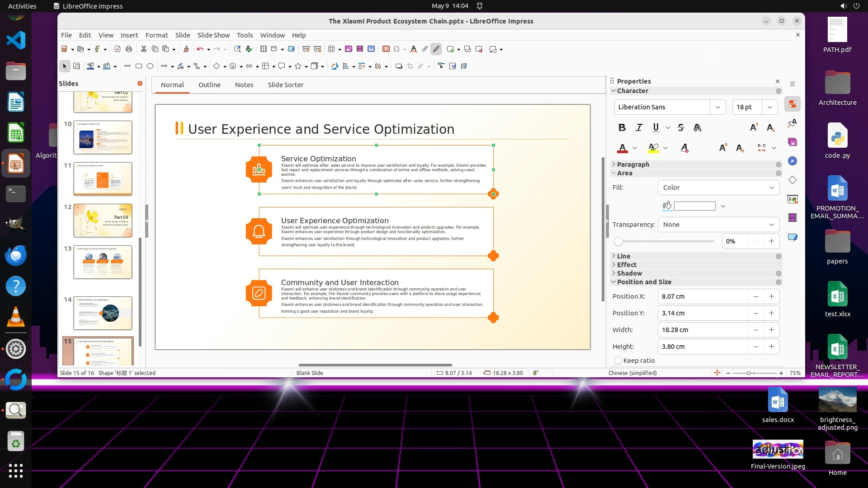Click the Insert Text Box icon
868x488 pixels.
coord(386,49)
